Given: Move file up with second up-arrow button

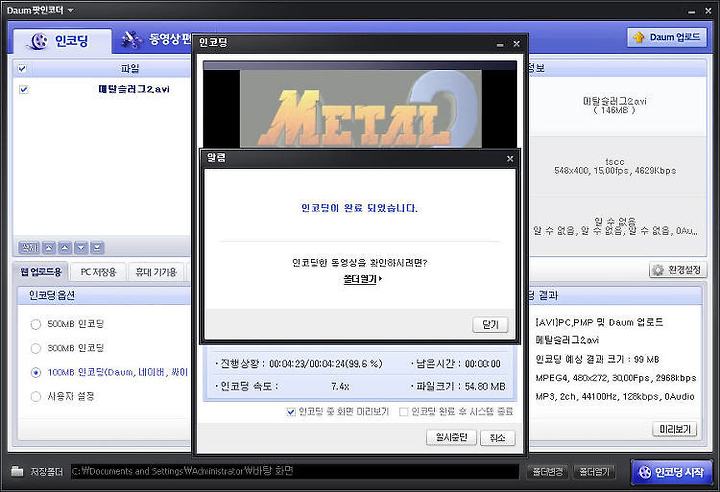Looking at the screenshot, I should pos(65,248).
